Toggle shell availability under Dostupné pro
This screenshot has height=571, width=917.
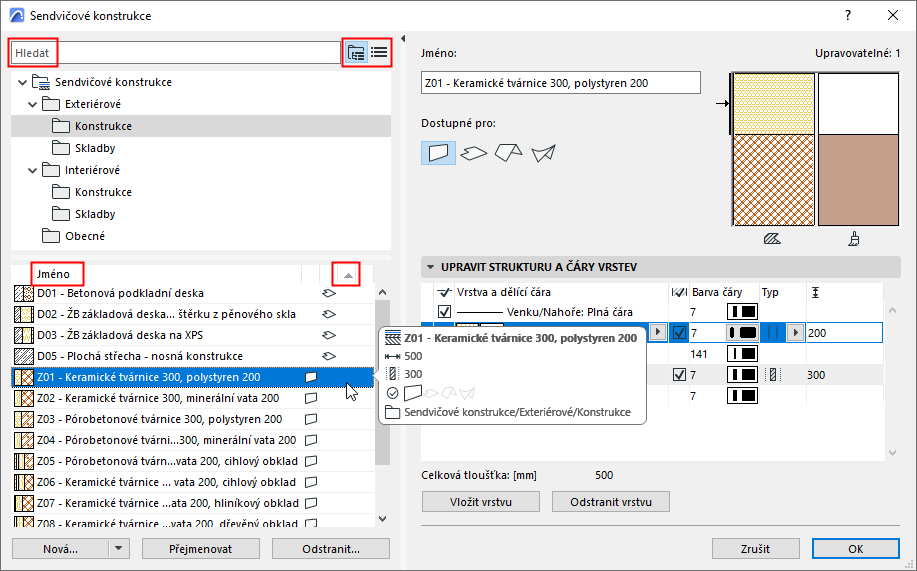coord(543,153)
